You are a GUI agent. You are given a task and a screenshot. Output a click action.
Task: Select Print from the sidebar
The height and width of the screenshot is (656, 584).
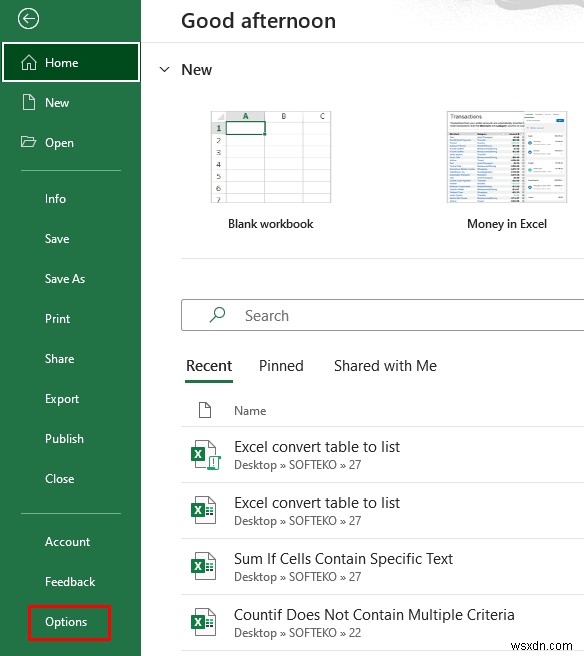tap(57, 319)
